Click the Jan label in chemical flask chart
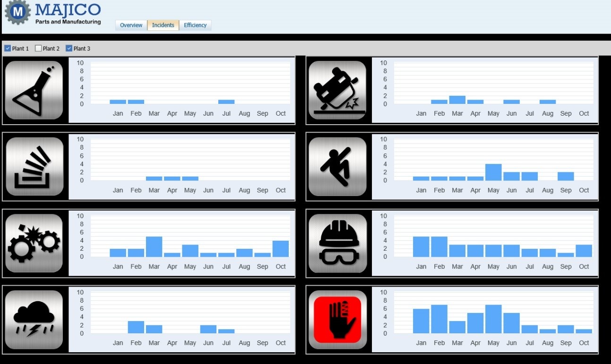Screen dimensions: 611x364 coord(118,113)
